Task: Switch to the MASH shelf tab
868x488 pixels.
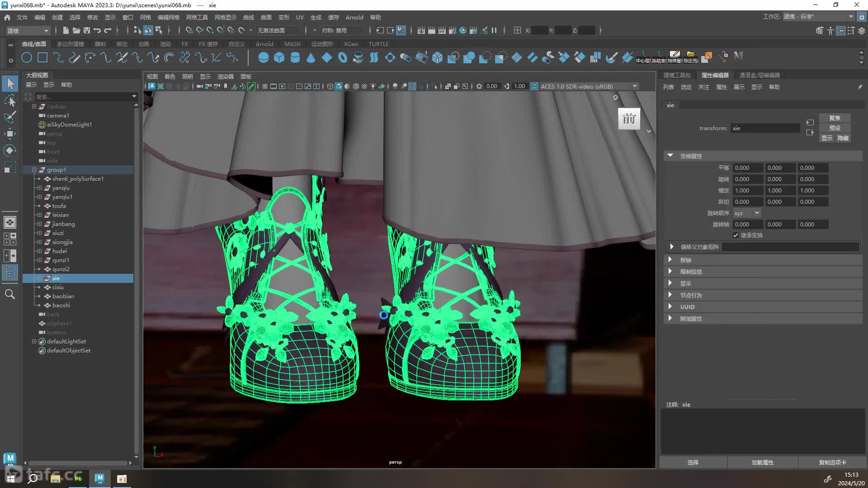Action: point(292,44)
